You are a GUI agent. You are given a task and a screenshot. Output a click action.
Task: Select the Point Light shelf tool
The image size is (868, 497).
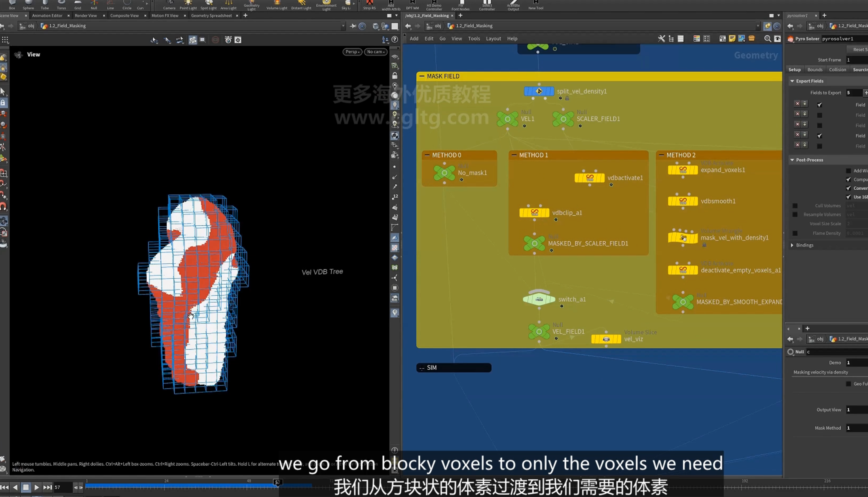(x=188, y=5)
